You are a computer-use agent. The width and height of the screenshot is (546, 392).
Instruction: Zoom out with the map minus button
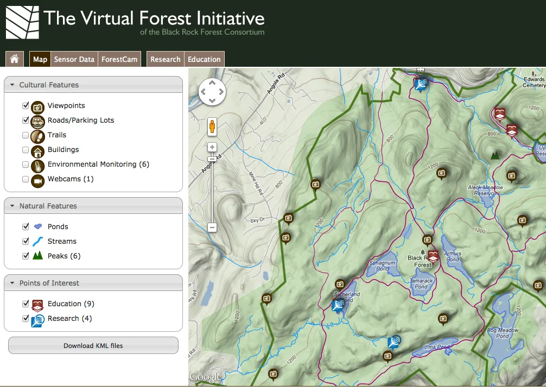coord(212,227)
